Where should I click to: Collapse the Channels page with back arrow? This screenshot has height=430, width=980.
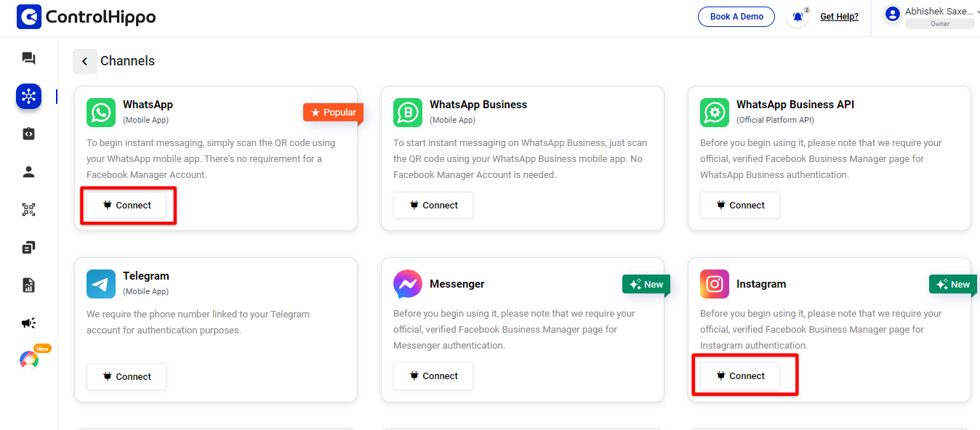coord(84,61)
